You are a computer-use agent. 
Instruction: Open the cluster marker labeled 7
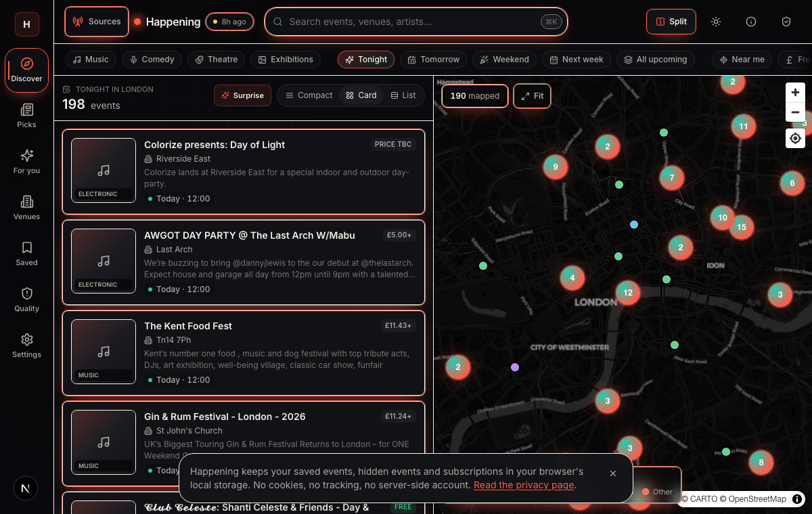coord(672,178)
